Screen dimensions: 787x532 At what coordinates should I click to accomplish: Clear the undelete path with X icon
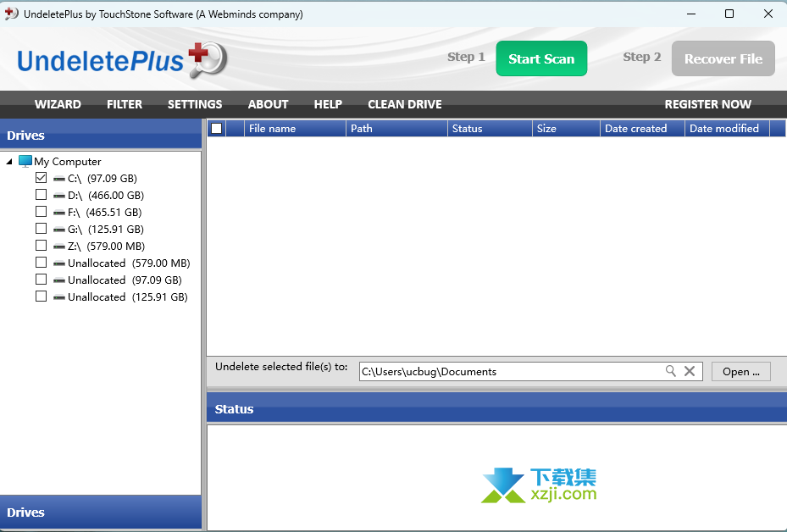(x=690, y=371)
